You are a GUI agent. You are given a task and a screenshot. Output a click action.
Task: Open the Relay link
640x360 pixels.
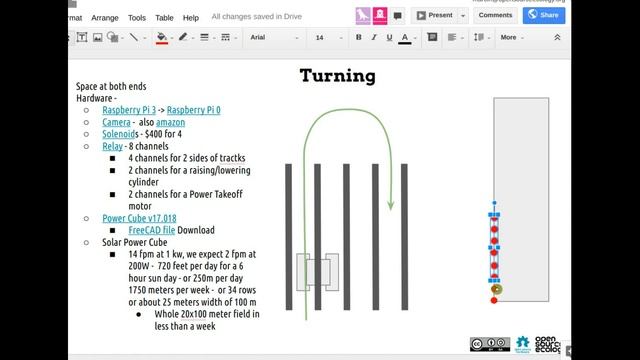(112, 146)
